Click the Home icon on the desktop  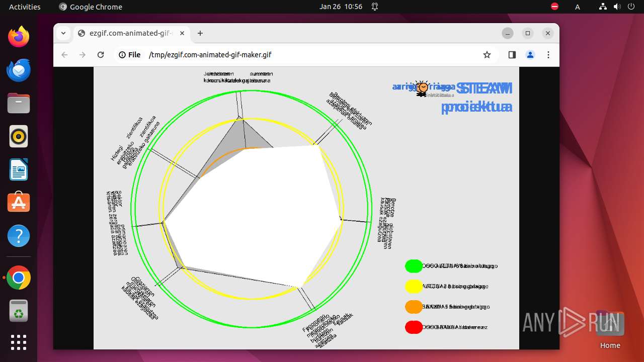[x=610, y=330]
